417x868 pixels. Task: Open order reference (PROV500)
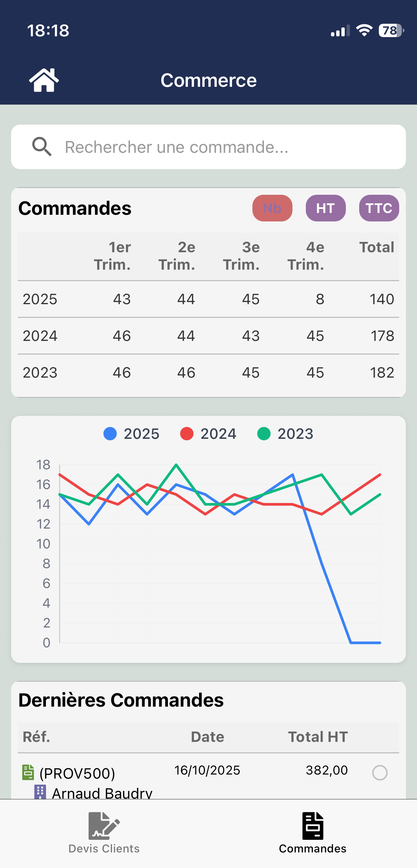[x=77, y=773]
